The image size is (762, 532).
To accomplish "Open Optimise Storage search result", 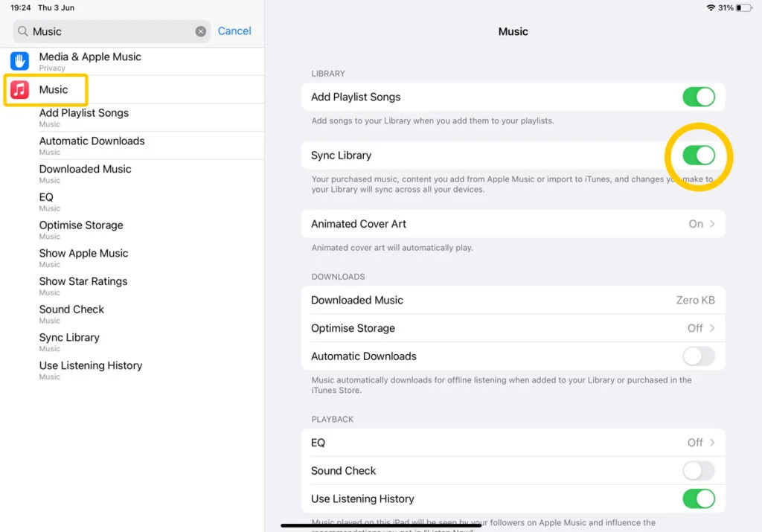I will click(132, 231).
